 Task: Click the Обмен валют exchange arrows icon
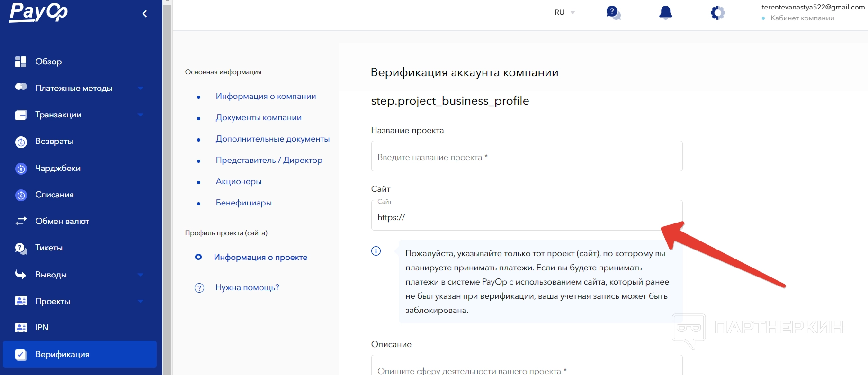(21, 221)
